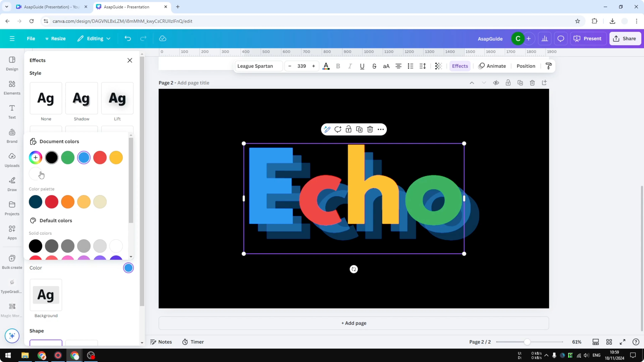The image size is (644, 362).
Task: Delete the selected element with trash icon
Action: coord(370,129)
